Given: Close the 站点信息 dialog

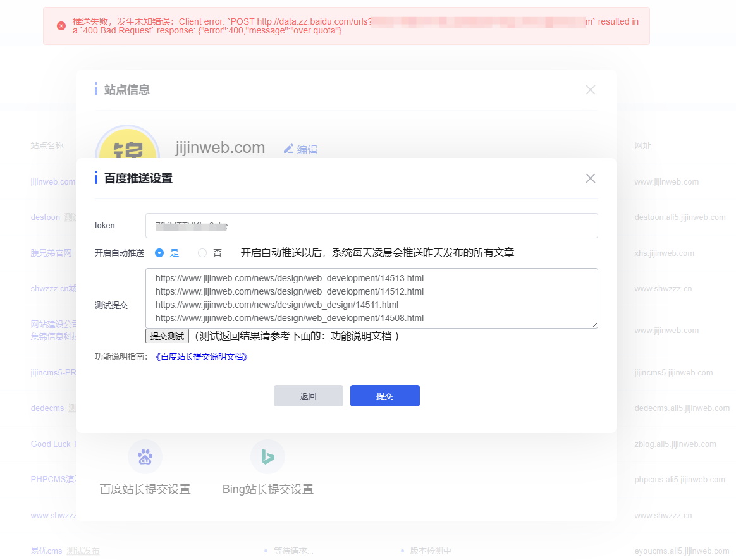Looking at the screenshot, I should (x=591, y=90).
